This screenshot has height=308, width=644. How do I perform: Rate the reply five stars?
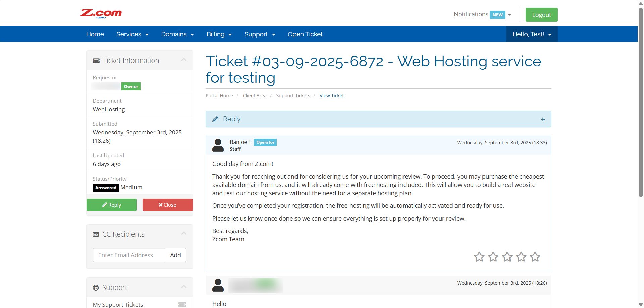pyautogui.click(x=535, y=257)
